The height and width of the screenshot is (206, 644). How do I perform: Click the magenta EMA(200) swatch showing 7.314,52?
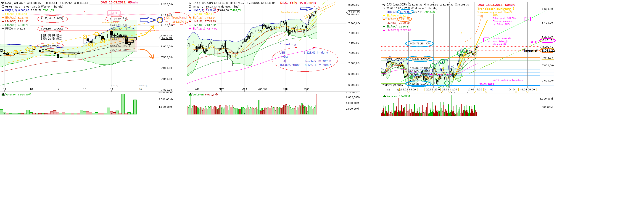(190, 29)
